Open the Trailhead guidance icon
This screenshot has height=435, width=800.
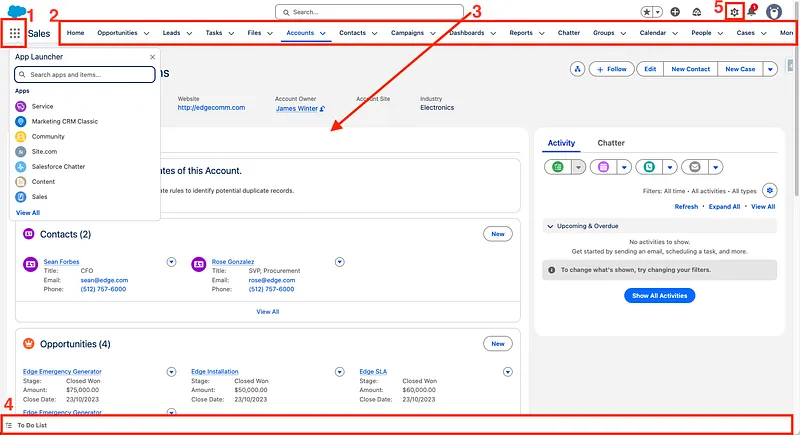(696, 12)
